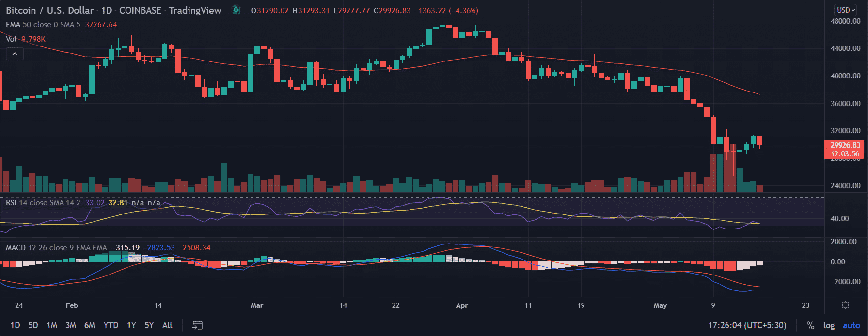Toggle percent scale mode
The height and width of the screenshot is (336, 868).
[x=810, y=325]
